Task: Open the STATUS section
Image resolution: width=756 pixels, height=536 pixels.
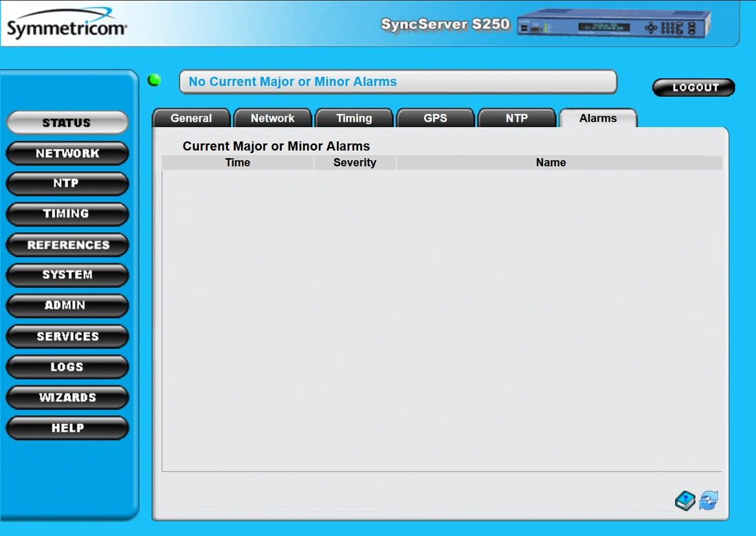Action: click(x=67, y=122)
